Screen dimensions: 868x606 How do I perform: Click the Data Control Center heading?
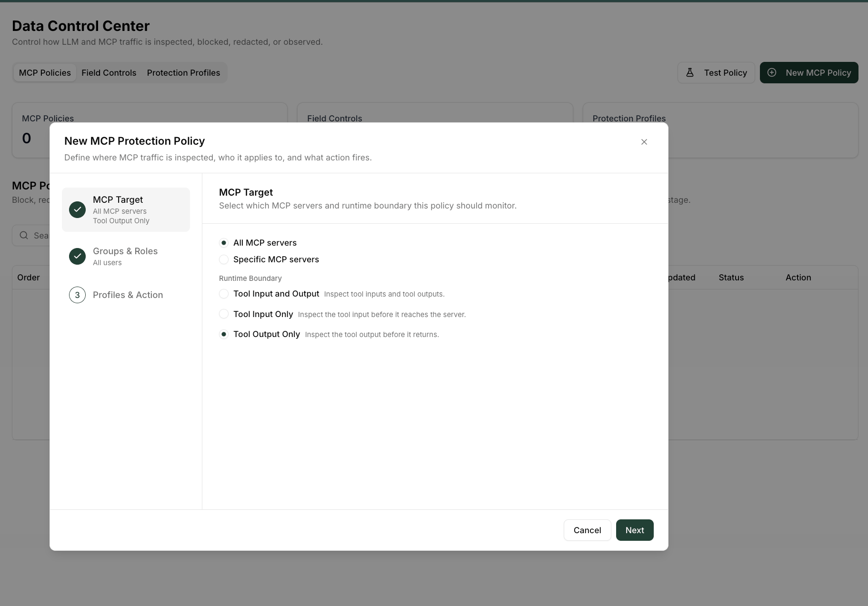click(x=80, y=26)
